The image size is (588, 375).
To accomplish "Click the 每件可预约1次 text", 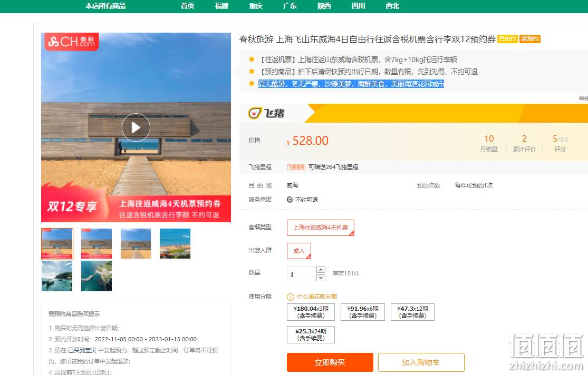I will [474, 185].
